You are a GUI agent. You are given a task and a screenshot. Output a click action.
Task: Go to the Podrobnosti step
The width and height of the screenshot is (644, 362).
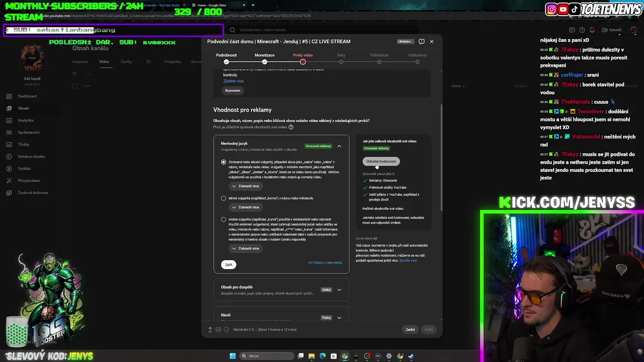[x=226, y=58]
